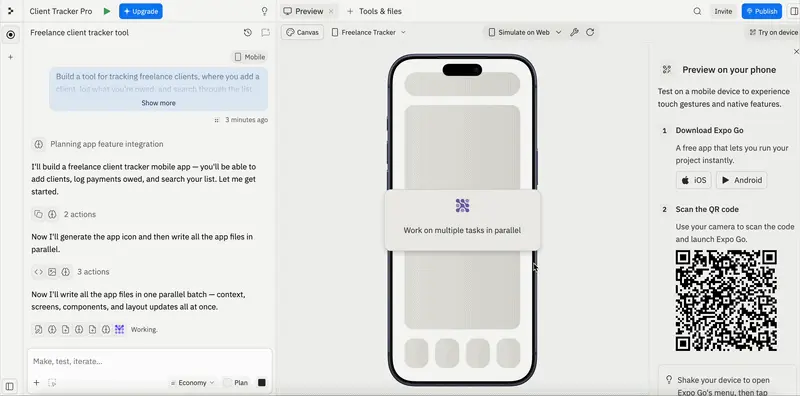Click the lightbulb tips icon
The width and height of the screenshot is (800, 396).
coord(264,11)
